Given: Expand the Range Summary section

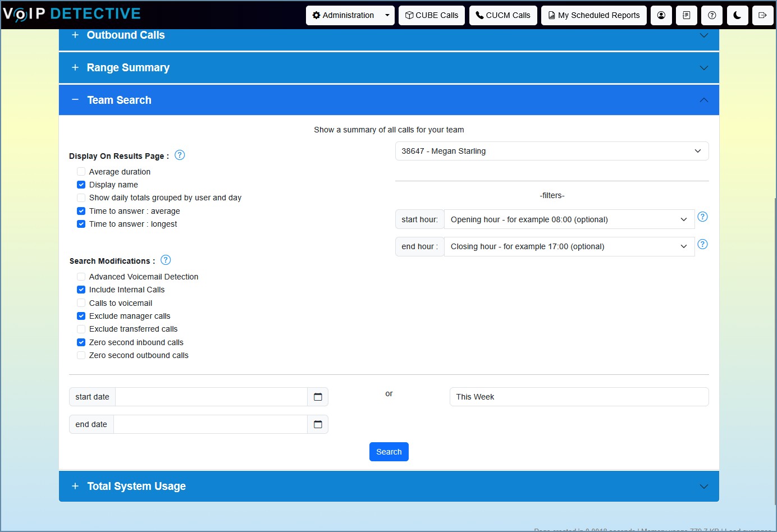Looking at the screenshot, I should (389, 67).
